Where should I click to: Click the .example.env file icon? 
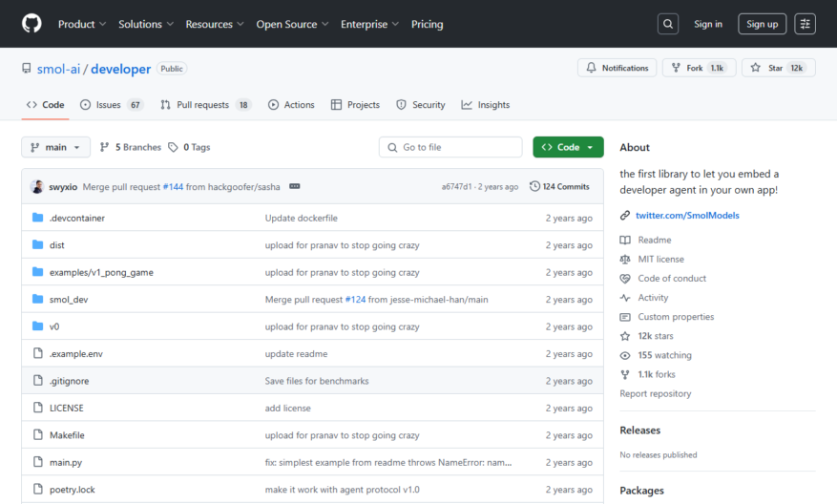37,353
